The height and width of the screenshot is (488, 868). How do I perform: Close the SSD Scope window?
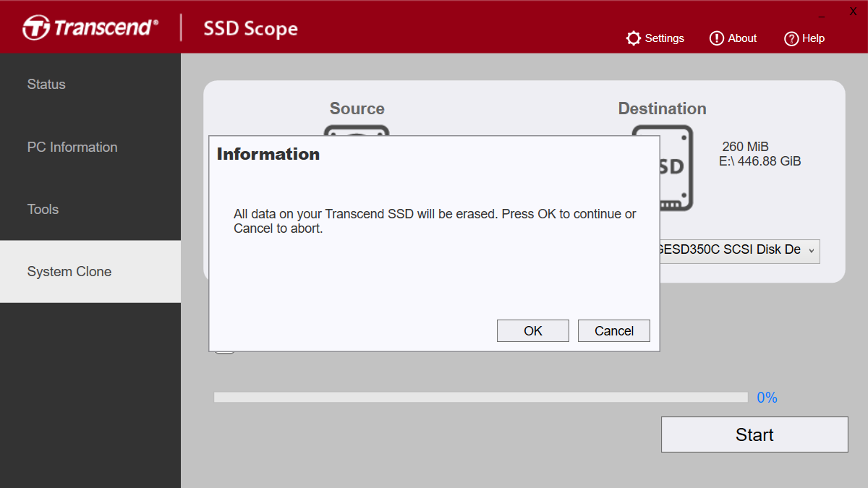tap(853, 11)
